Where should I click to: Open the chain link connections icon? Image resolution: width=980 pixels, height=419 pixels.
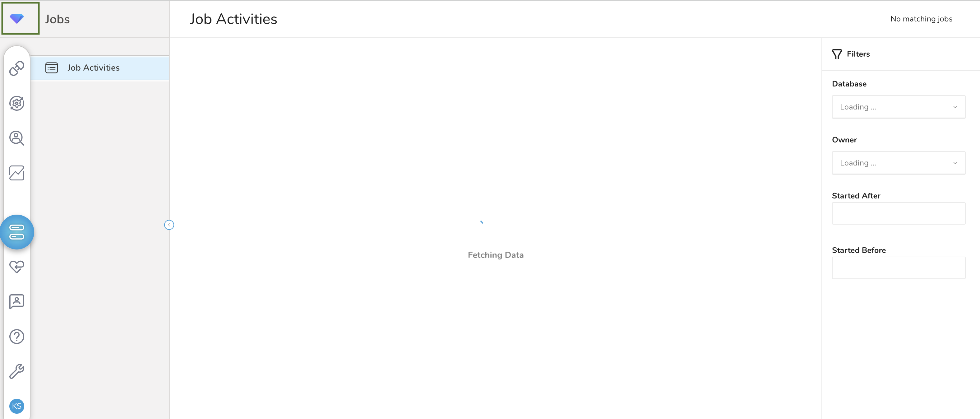17,68
